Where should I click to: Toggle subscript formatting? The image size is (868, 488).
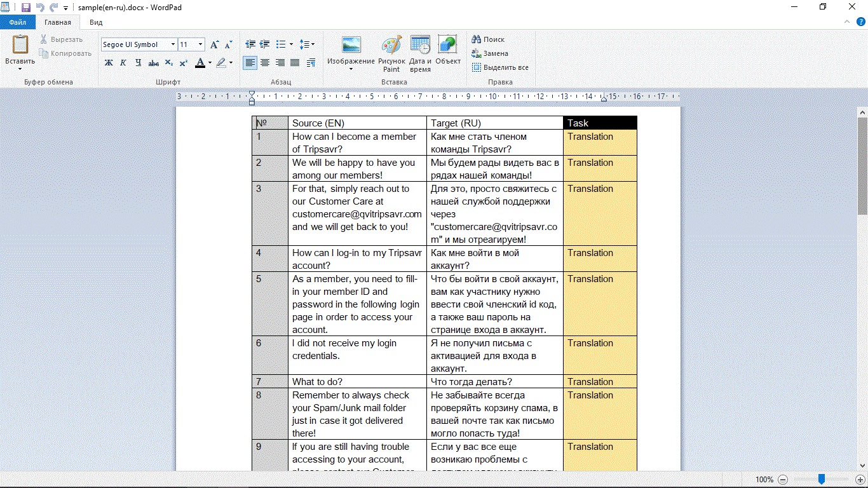click(x=168, y=63)
